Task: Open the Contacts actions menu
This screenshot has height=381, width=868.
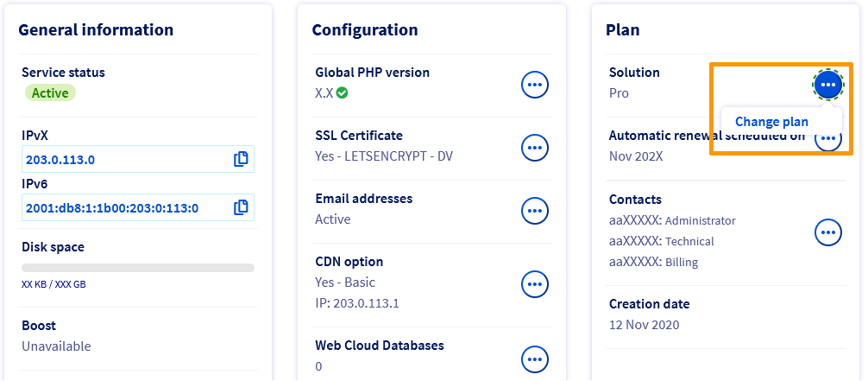Action: click(x=828, y=232)
